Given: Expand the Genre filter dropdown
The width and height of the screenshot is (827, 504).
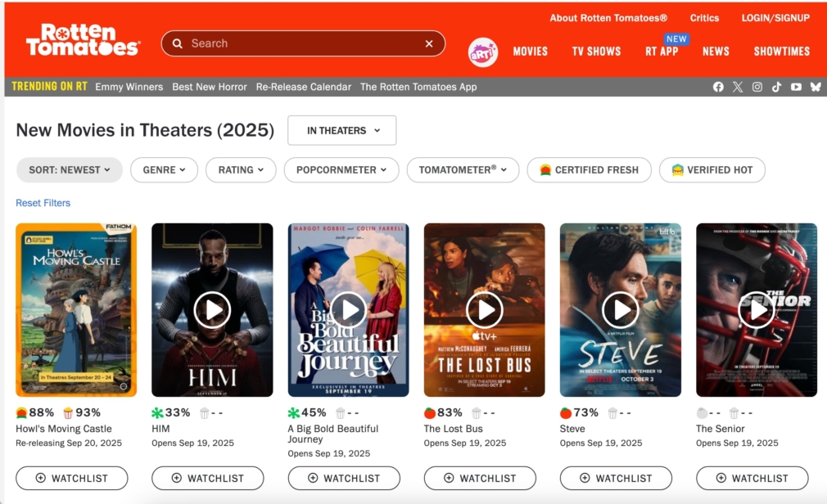Looking at the screenshot, I should [x=164, y=169].
